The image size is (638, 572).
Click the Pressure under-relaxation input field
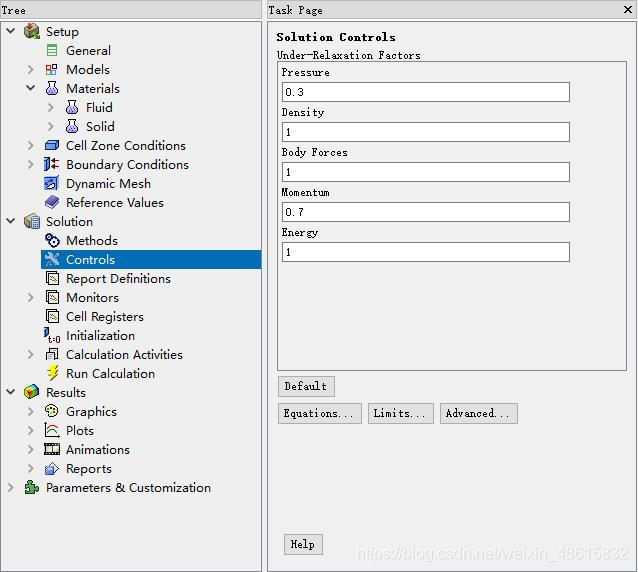[425, 92]
